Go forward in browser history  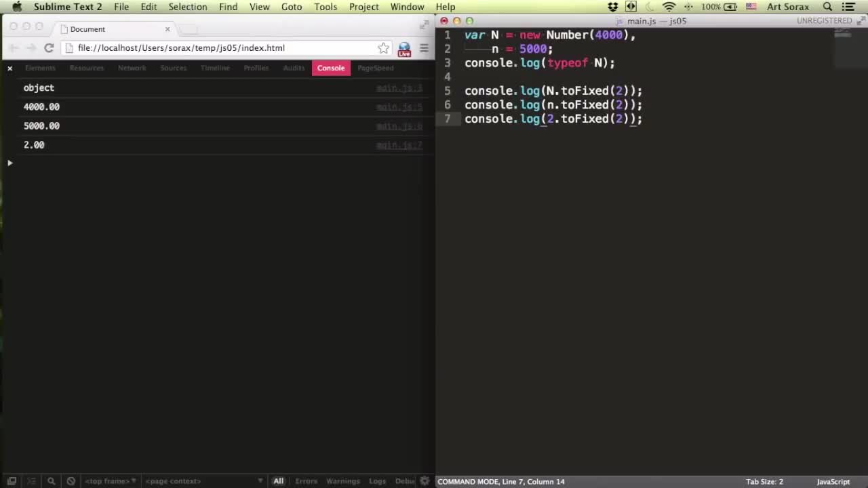pos(31,48)
